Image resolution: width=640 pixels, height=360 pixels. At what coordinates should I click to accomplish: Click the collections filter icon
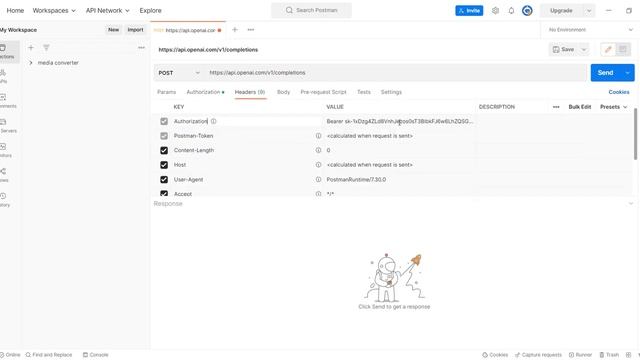point(46,48)
